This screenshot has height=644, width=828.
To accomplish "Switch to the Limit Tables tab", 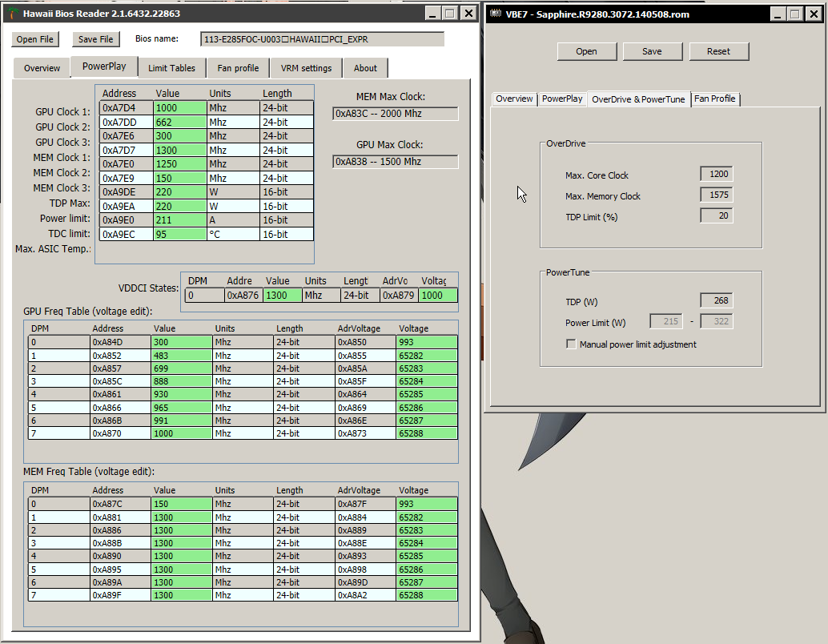I will (171, 68).
